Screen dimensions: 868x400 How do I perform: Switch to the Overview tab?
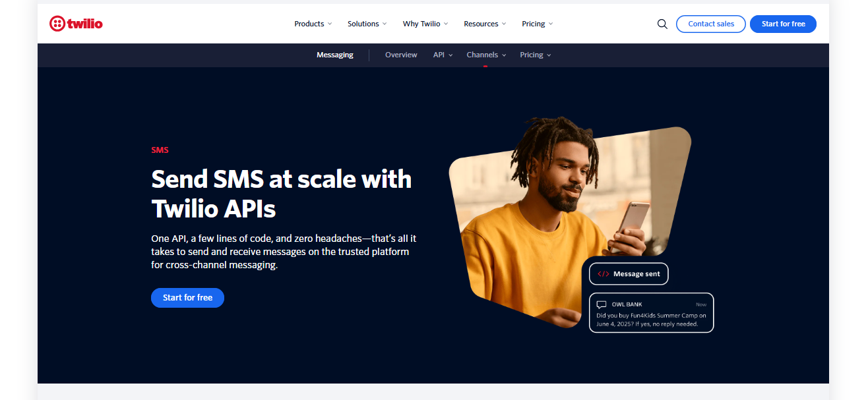tap(401, 55)
